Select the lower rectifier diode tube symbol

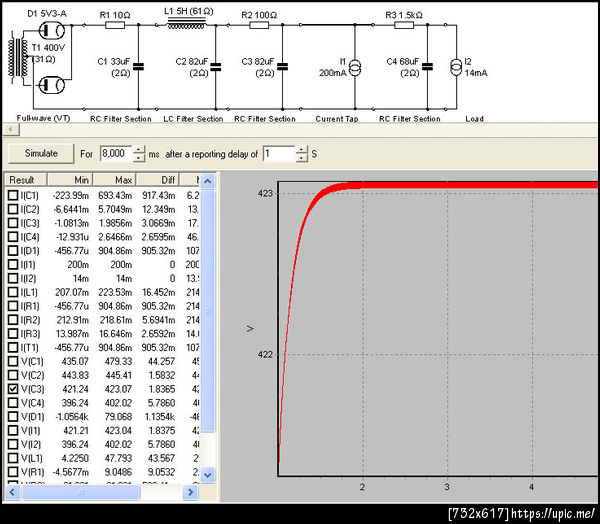tap(51, 85)
